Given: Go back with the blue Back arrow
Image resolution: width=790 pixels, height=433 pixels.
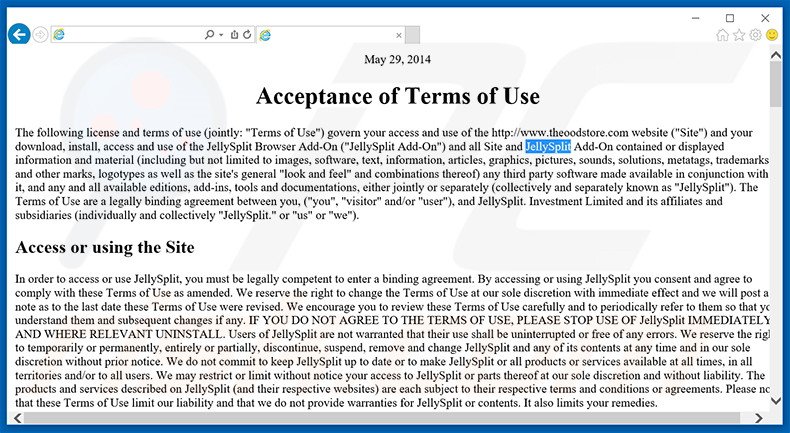Looking at the screenshot, I should pos(19,34).
